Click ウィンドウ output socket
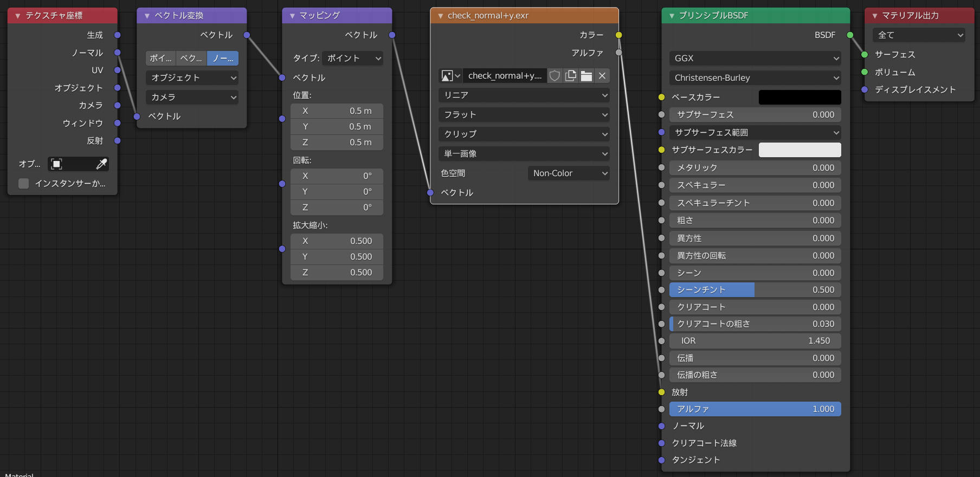 coord(117,123)
